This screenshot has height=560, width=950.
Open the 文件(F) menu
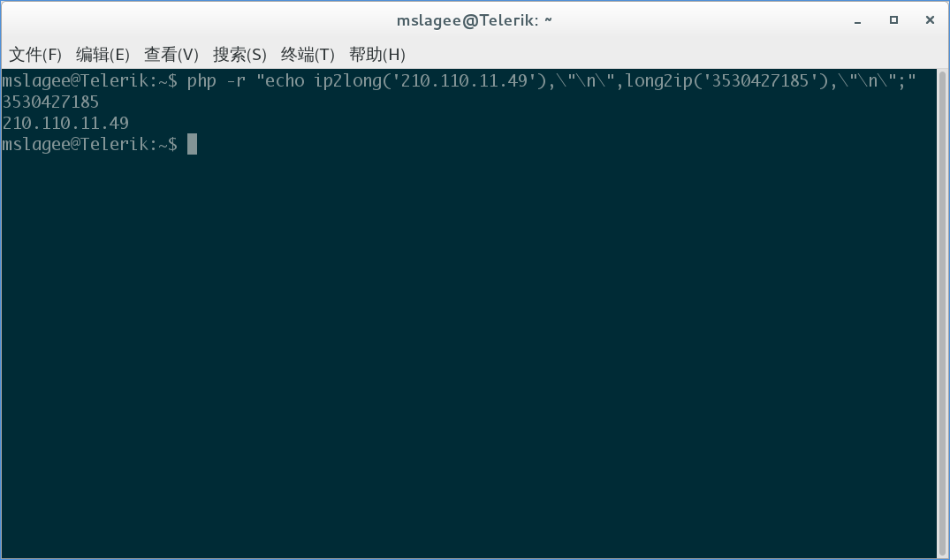[35, 55]
